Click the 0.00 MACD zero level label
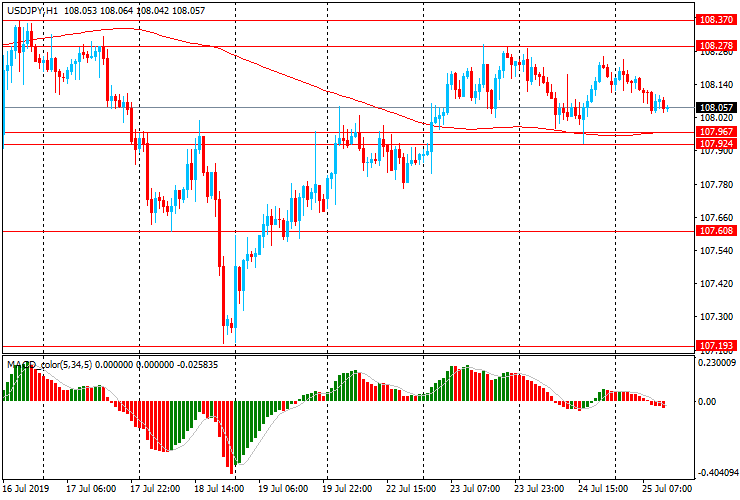Image resolution: width=740 pixels, height=500 pixels. (706, 402)
